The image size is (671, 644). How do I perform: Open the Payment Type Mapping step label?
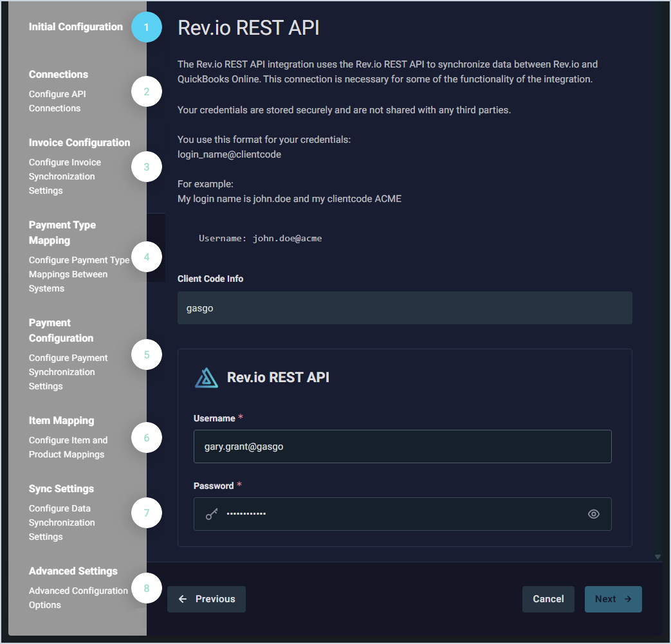pyautogui.click(x=62, y=233)
